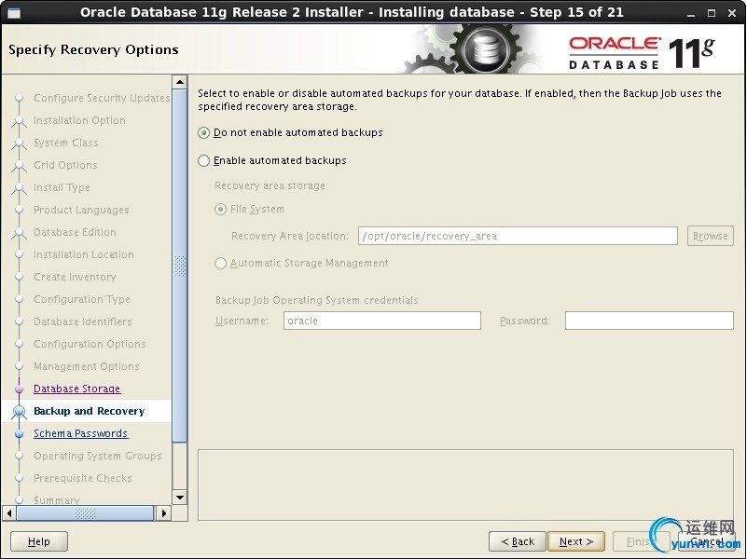Click Configuration Options step text

click(x=90, y=344)
